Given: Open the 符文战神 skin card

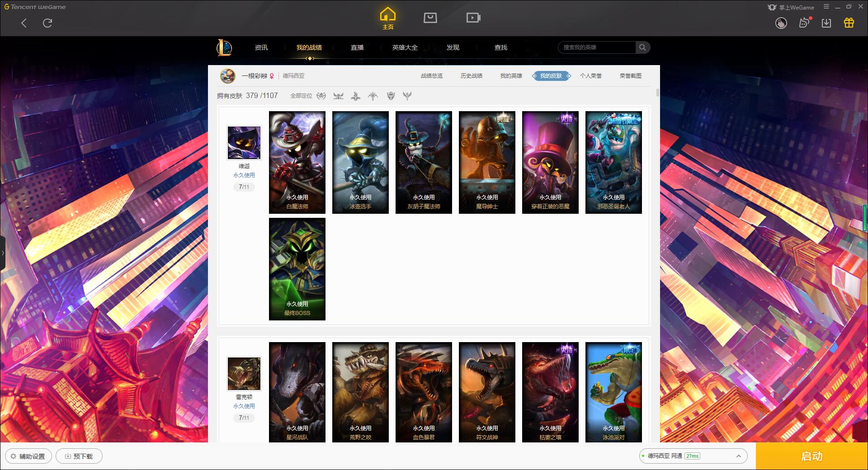Looking at the screenshot, I should (487, 392).
